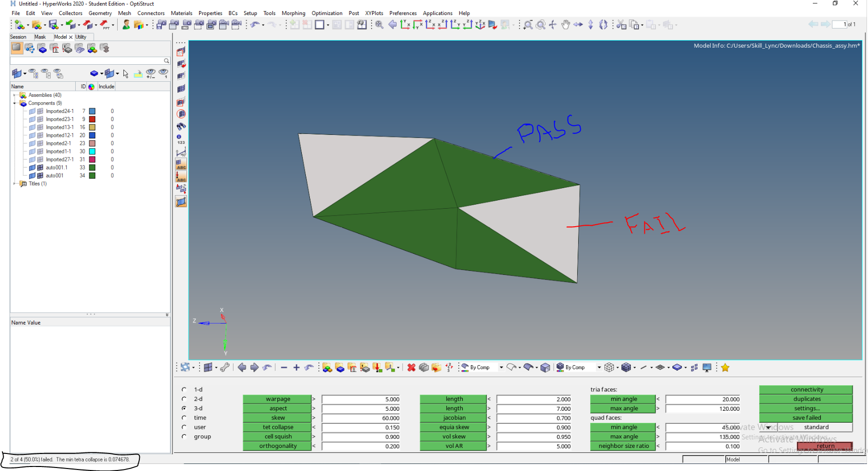Click the search magnifier in model browser
Viewport: 868px width, 471px height.
tap(166, 61)
